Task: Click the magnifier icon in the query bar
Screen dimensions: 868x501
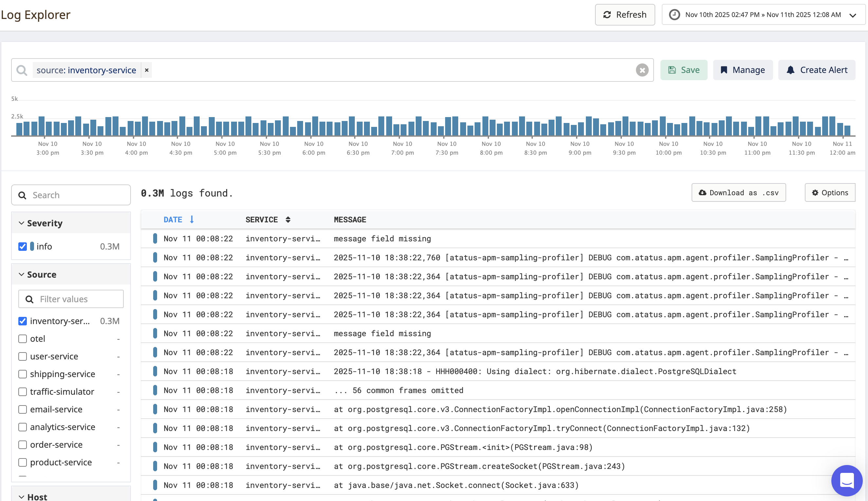Action: pos(22,70)
